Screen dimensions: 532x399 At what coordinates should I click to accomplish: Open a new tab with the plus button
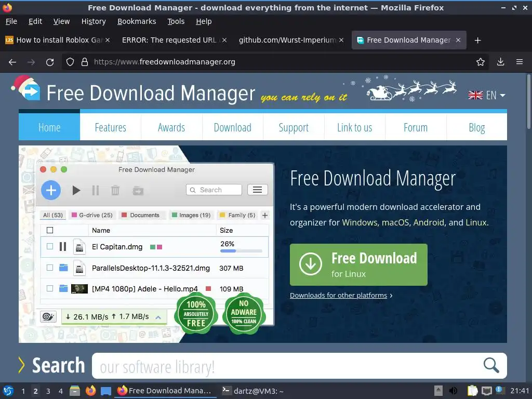tap(478, 41)
